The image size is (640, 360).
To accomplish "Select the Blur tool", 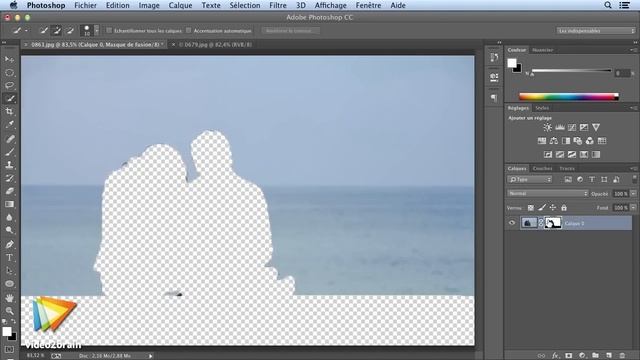I will [x=9, y=217].
